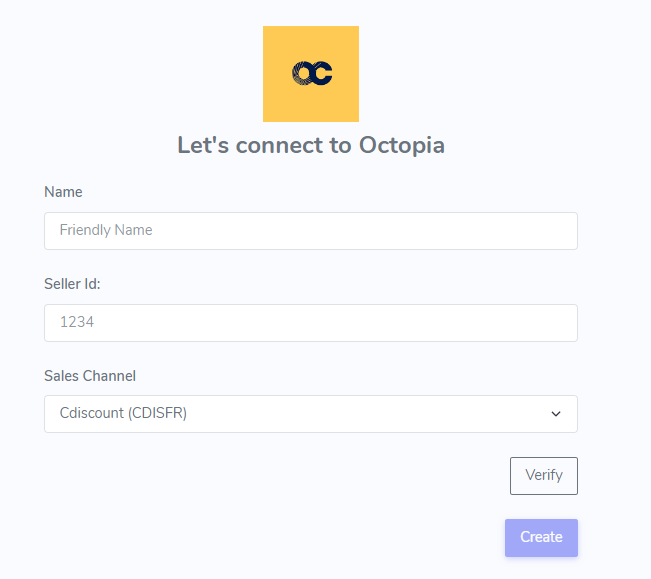The height and width of the screenshot is (579, 651).
Task: Click the "Friendly Name" placeholder text
Action: click(x=106, y=230)
